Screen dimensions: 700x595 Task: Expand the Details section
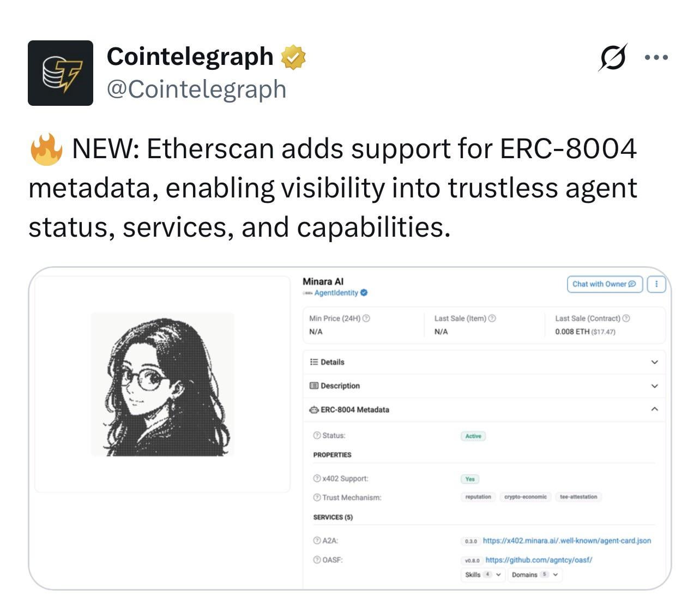tap(654, 362)
